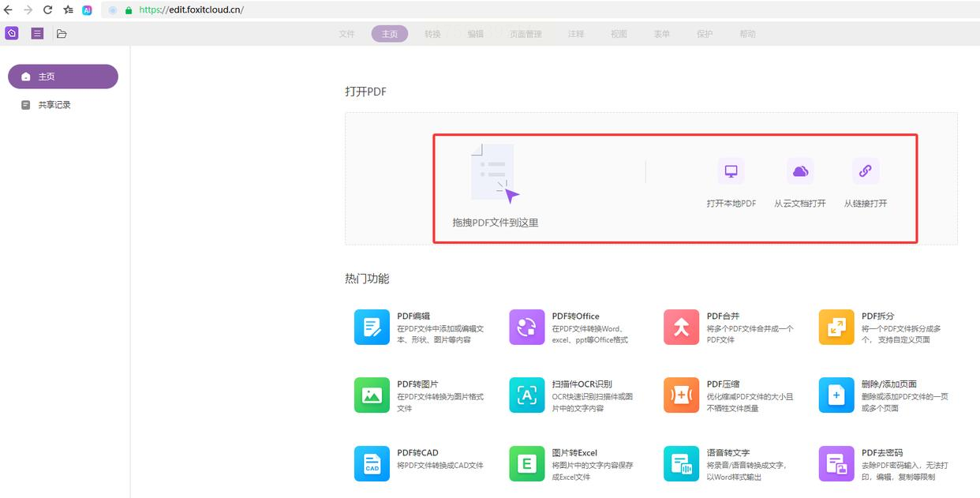Open the 保护 tab
The image size is (980, 498).
[x=705, y=34]
